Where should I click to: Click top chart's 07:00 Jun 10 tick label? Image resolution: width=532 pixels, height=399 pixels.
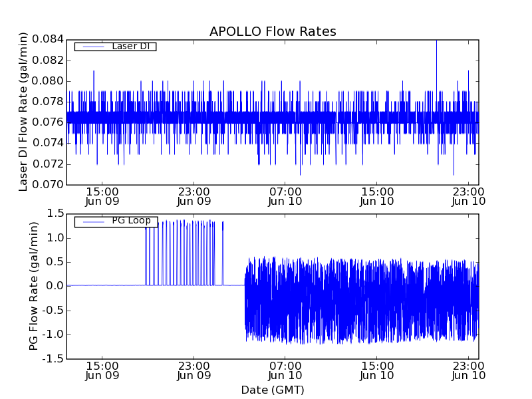[x=285, y=196]
